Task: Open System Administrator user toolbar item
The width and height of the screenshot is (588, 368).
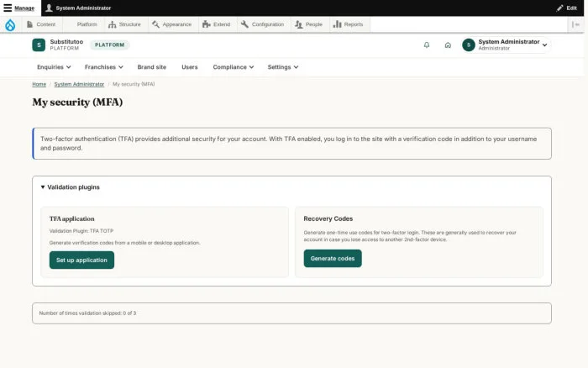Action: pyautogui.click(x=78, y=8)
